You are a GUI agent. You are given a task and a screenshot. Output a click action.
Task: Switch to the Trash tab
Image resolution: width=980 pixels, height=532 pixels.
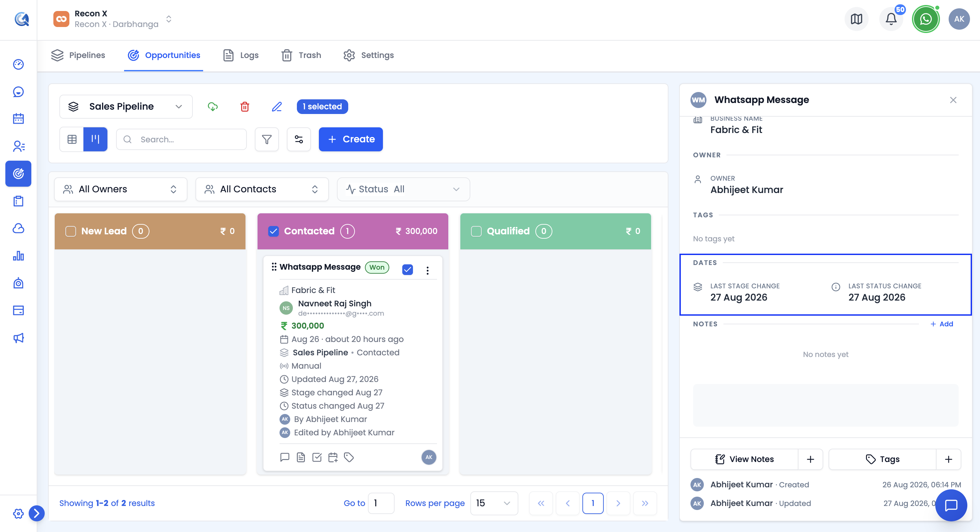pyautogui.click(x=301, y=55)
